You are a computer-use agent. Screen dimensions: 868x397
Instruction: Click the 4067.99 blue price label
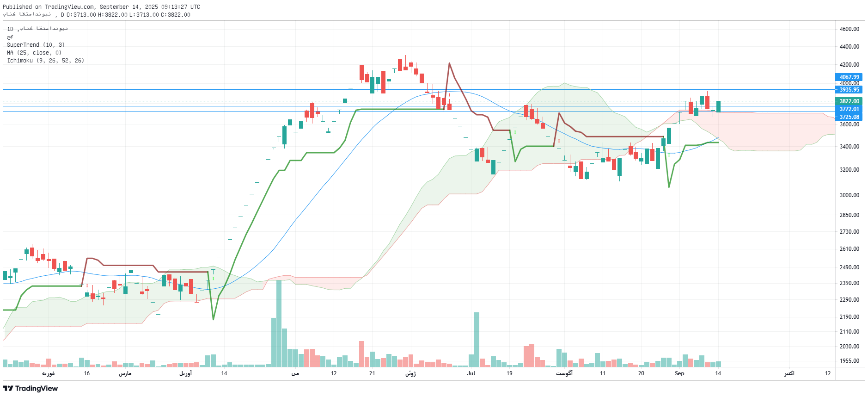point(849,77)
